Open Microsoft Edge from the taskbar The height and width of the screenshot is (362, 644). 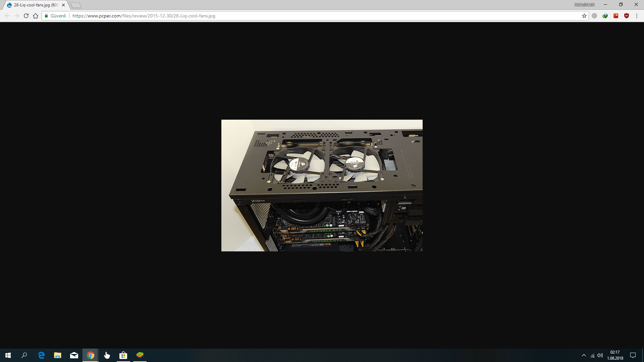[41, 355]
